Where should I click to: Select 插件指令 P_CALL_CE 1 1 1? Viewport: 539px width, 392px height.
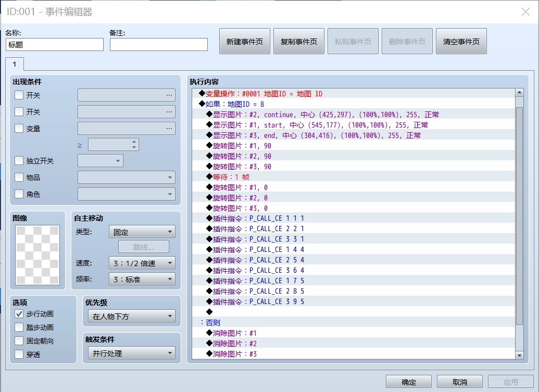click(354, 219)
